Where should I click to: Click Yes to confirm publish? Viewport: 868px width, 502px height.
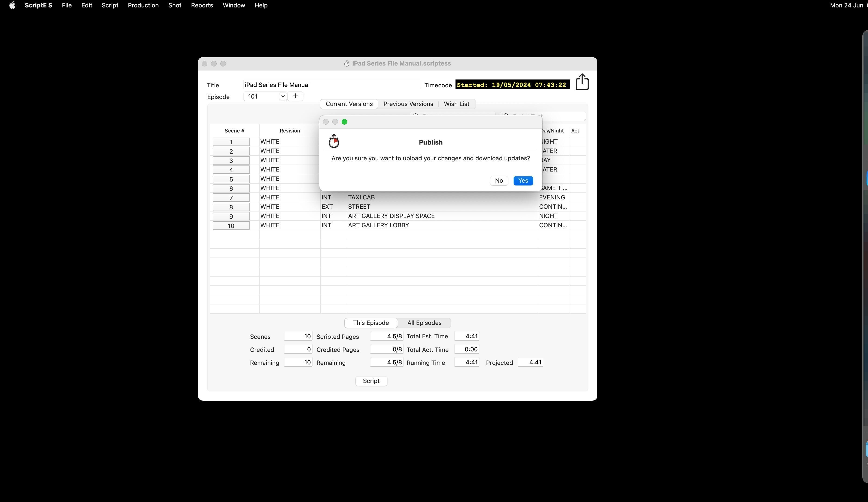coord(522,181)
